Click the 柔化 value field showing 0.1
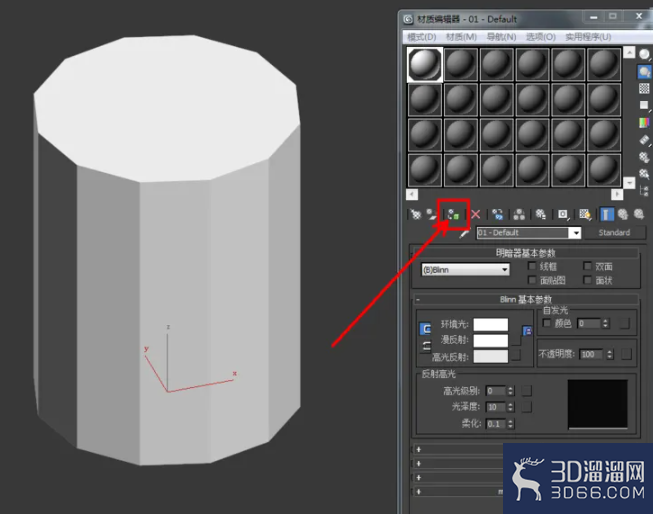The height and width of the screenshot is (514, 653). coord(496,424)
